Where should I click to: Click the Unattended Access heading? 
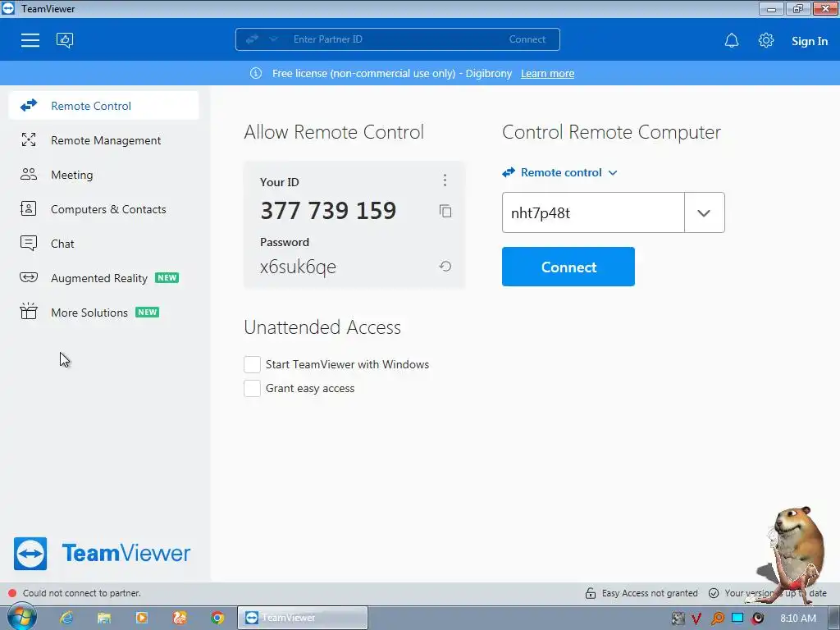322,327
